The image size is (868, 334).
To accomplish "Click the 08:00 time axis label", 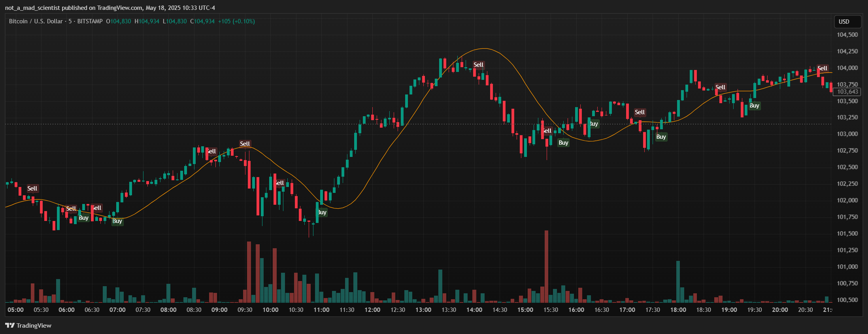I will [x=168, y=310].
